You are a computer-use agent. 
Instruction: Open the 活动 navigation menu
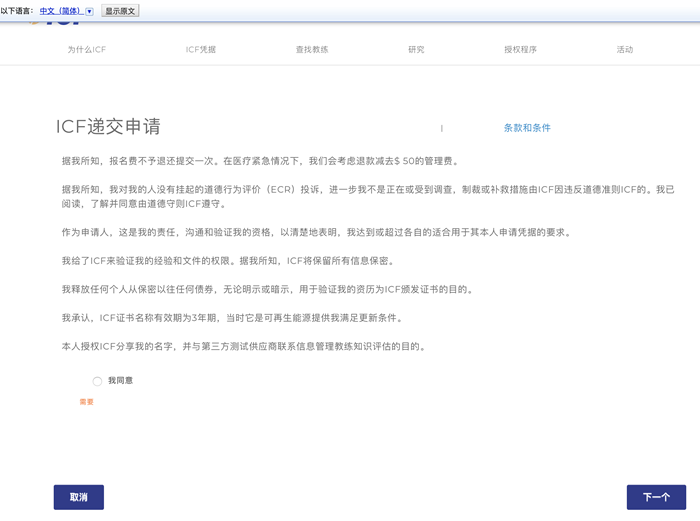[625, 49]
